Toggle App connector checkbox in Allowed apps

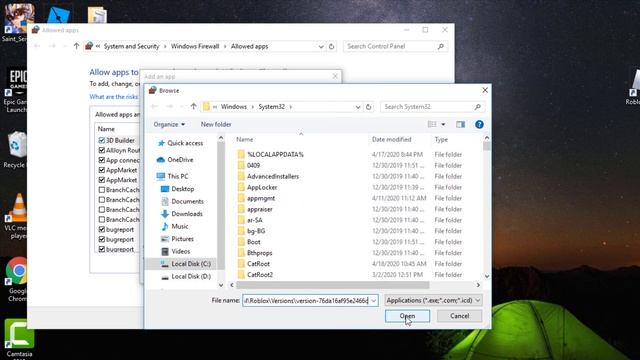(x=102, y=160)
